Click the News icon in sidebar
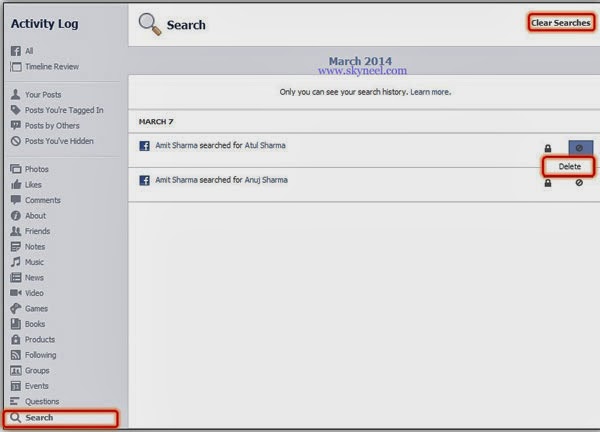This screenshot has height=432, width=600. [x=16, y=277]
